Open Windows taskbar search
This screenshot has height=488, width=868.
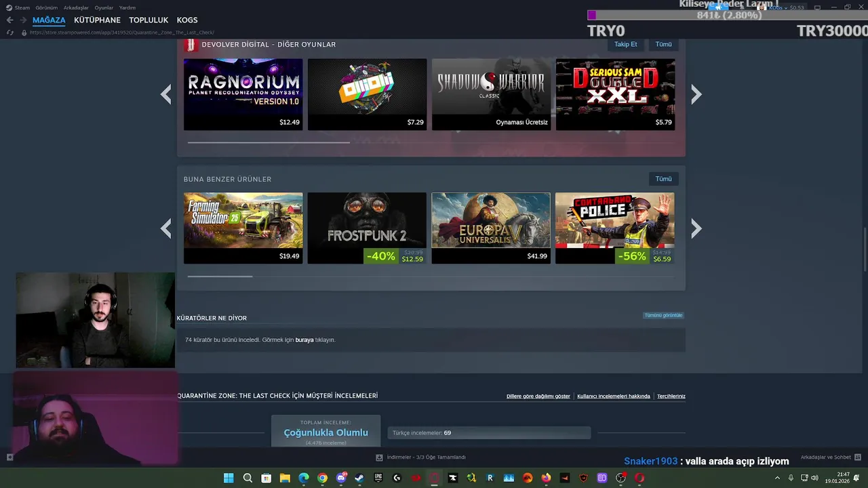click(x=248, y=478)
